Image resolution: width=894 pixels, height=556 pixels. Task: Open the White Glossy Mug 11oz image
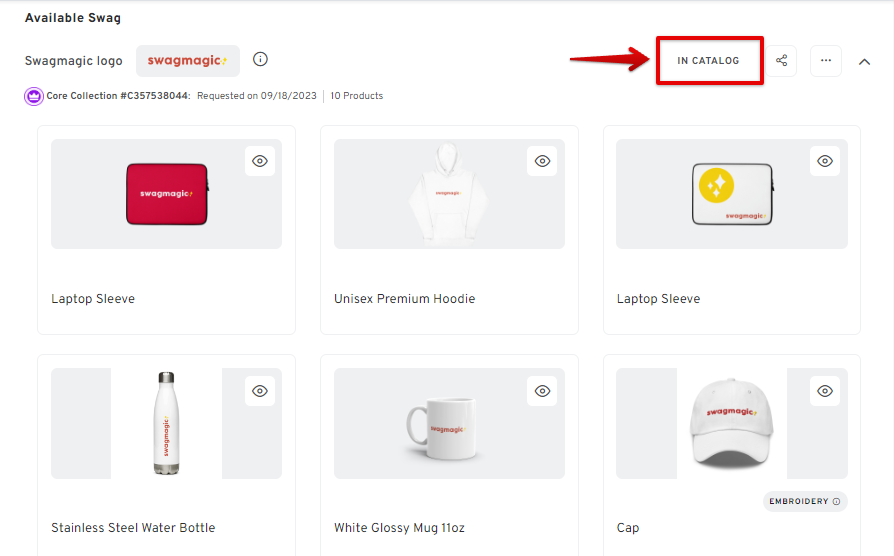click(x=449, y=423)
